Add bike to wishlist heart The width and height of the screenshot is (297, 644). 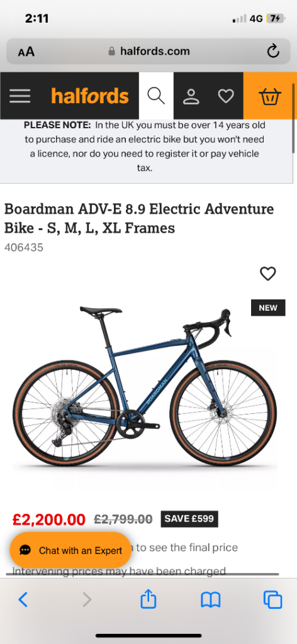point(268,274)
